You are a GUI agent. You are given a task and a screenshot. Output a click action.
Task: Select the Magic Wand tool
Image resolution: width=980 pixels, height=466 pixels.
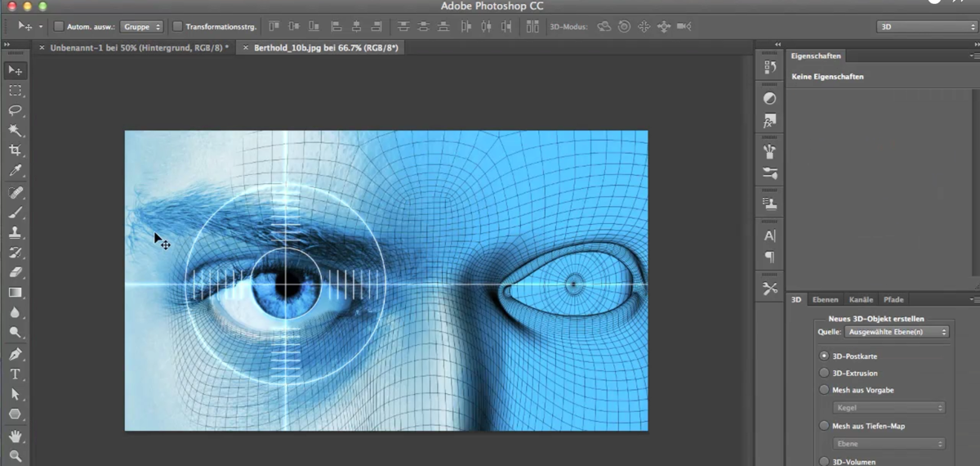(x=15, y=131)
